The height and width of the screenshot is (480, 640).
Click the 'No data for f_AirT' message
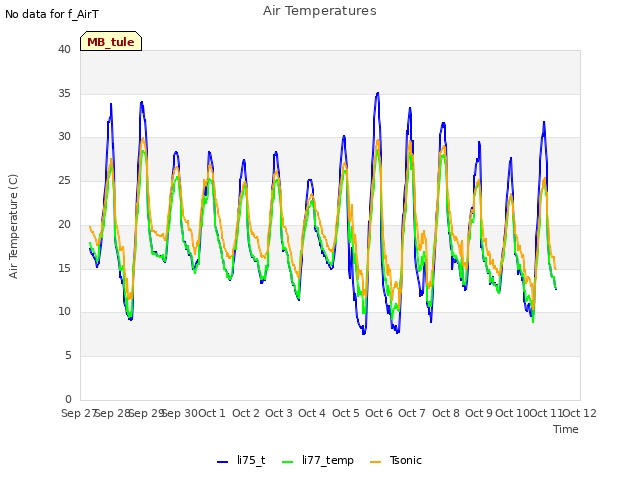coord(52,14)
